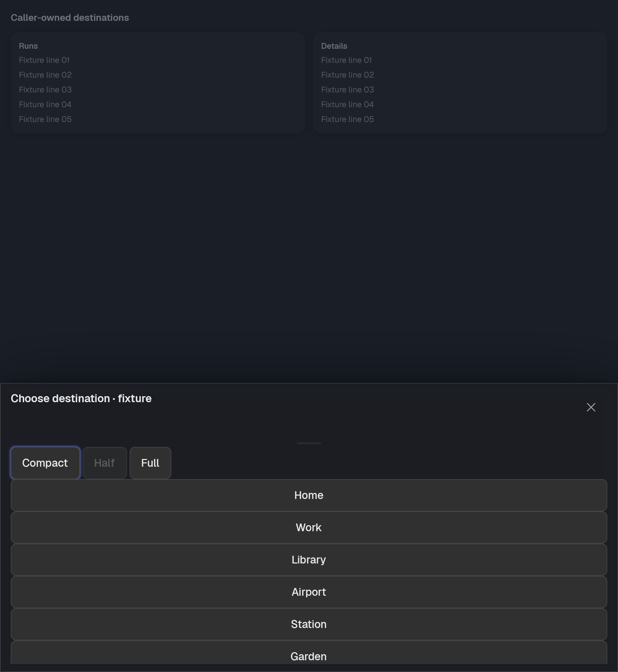Click Fixture line 05 in Runs

[45, 119]
